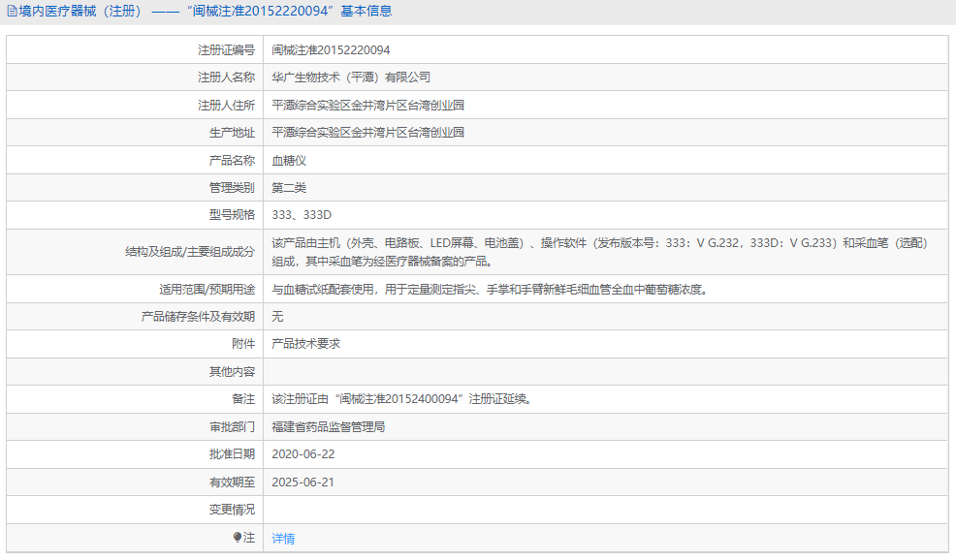Select the expiry date 2025-06-21

point(303,482)
